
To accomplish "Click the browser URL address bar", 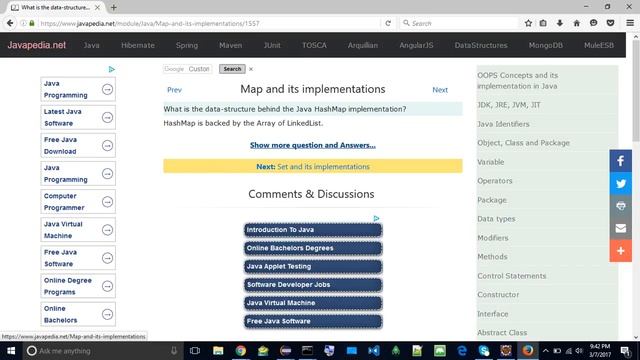I will pyautogui.click(x=208, y=23).
